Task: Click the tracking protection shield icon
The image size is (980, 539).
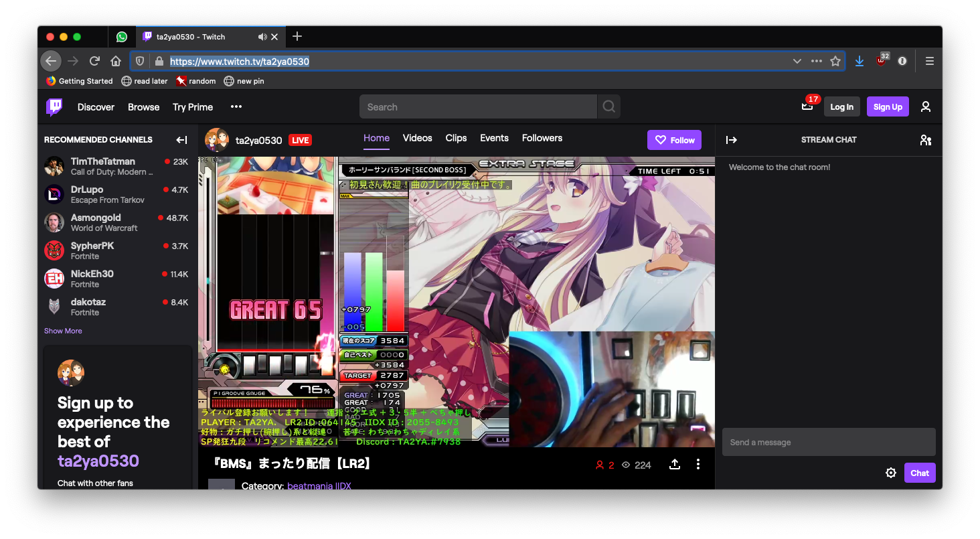Action: [140, 61]
